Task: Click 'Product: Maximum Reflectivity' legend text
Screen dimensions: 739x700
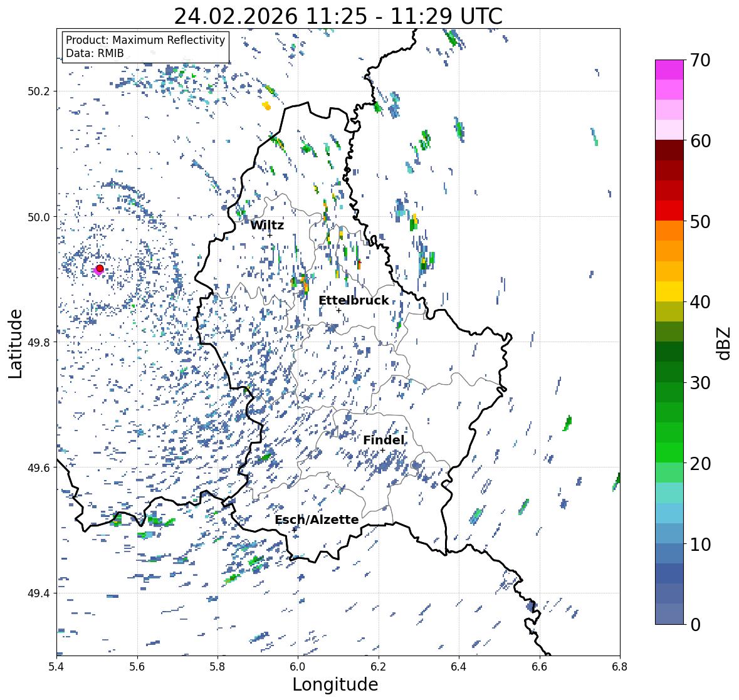Action: [145, 40]
